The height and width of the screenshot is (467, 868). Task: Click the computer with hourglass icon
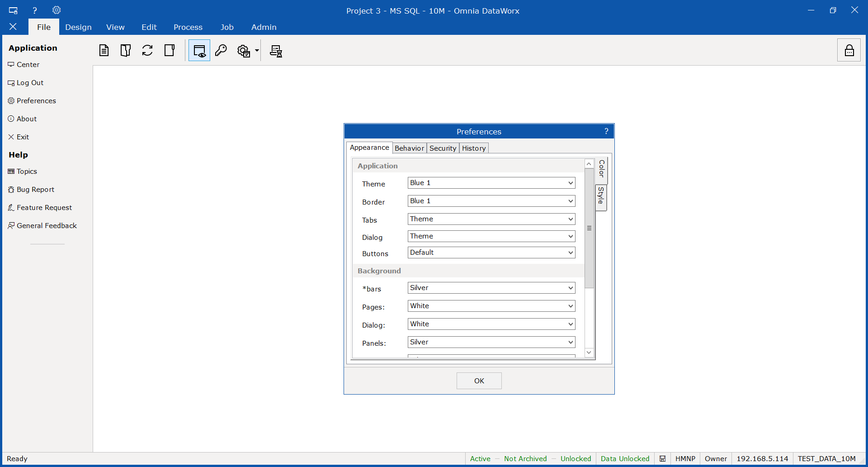pos(276,51)
